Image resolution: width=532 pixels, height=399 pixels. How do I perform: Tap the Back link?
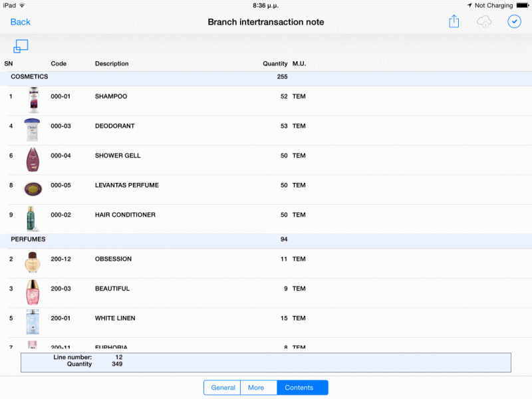[21, 22]
